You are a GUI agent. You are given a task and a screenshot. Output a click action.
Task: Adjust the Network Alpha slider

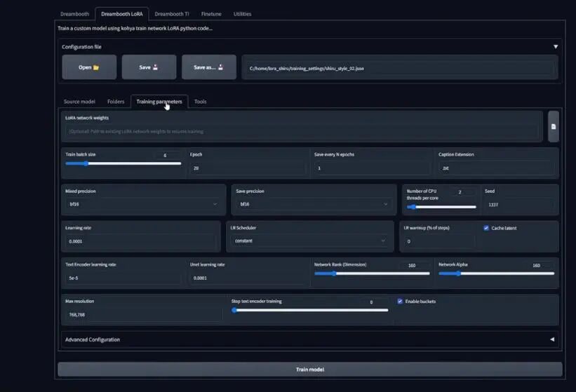(496, 273)
